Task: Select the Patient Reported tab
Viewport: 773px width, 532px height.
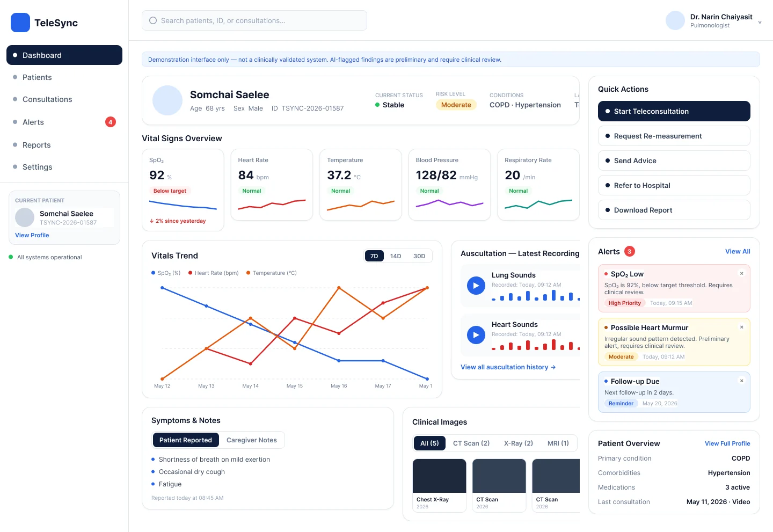Action: (x=186, y=440)
